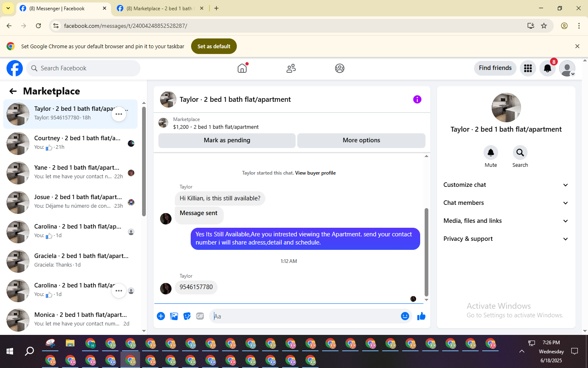Open Chrome's tab search dropdown
Viewport: 588px width, 368px height.
coord(8,8)
